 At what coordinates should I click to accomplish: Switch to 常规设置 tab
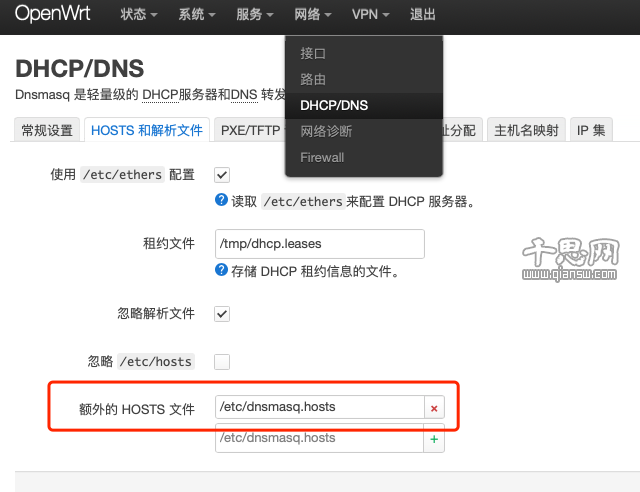coord(47,130)
